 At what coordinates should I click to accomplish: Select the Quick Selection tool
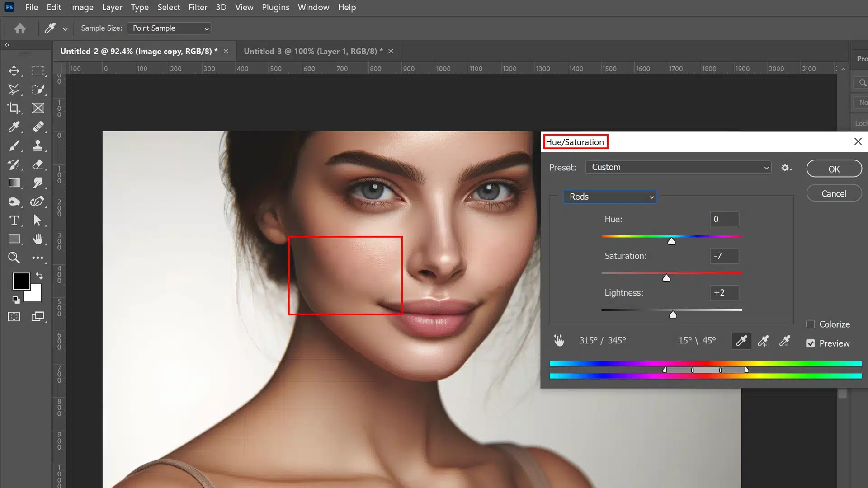click(38, 89)
